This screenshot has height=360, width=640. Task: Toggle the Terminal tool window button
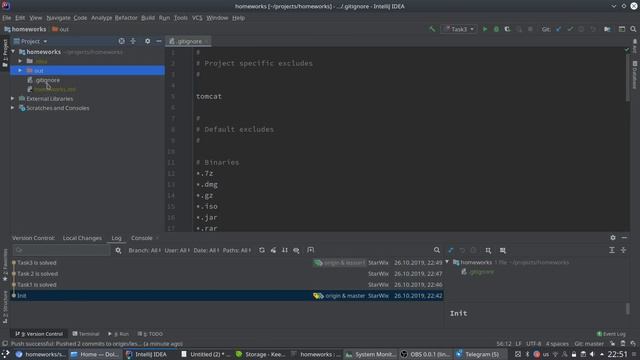86,334
